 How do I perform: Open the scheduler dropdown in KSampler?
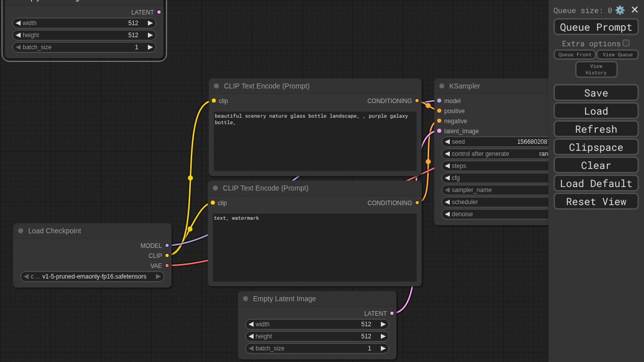point(496,202)
